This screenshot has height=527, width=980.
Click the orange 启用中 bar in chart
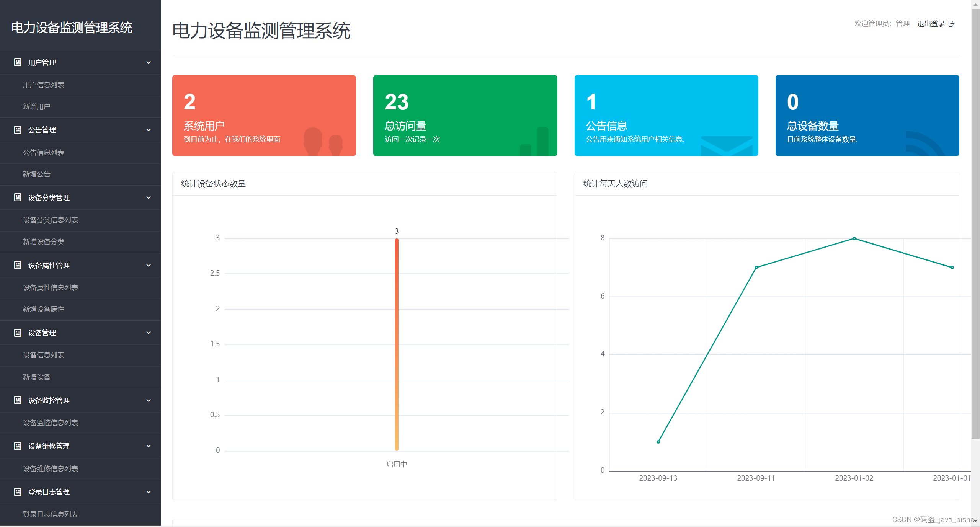coord(397,344)
